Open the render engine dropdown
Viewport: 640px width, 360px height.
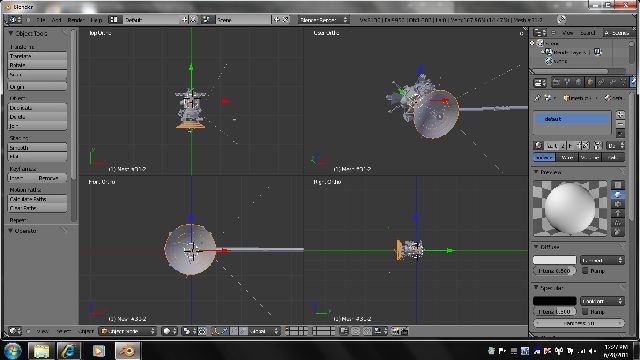[x=323, y=20]
